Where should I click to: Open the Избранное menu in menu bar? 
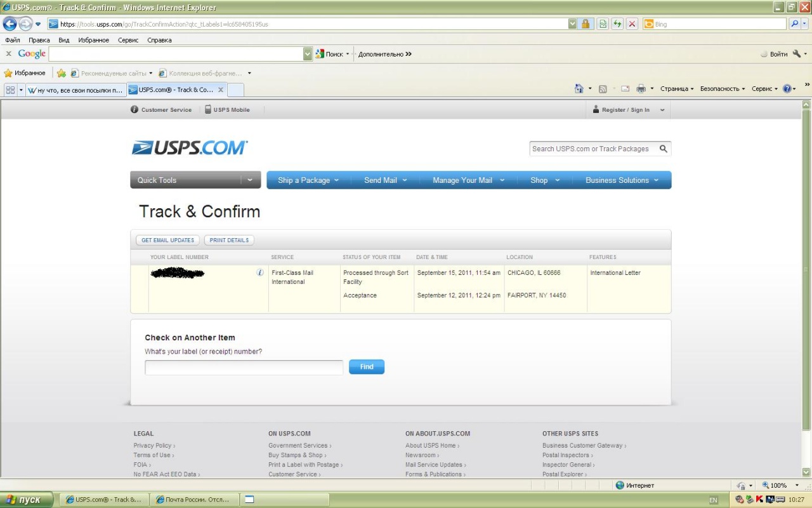click(94, 40)
